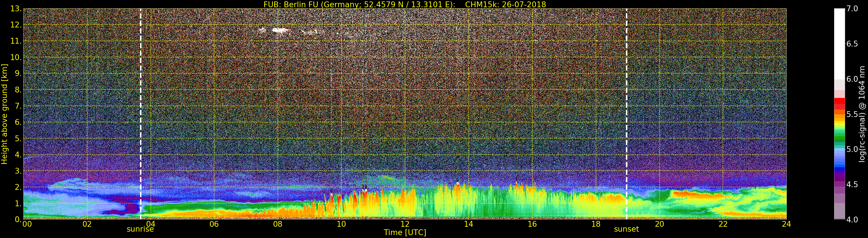Click the '6.0' colorbar tick label
The height and width of the screenshot is (238, 868).
852,79
